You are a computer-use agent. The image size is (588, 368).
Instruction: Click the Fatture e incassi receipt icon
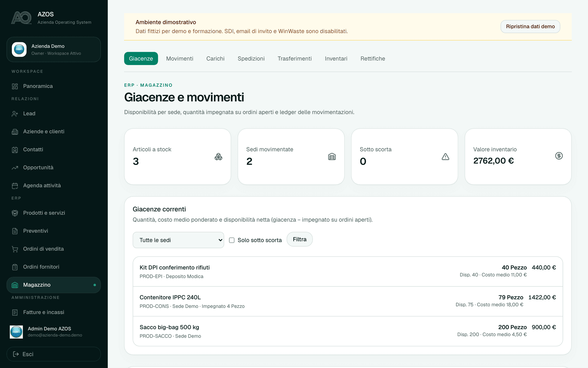pos(15,312)
